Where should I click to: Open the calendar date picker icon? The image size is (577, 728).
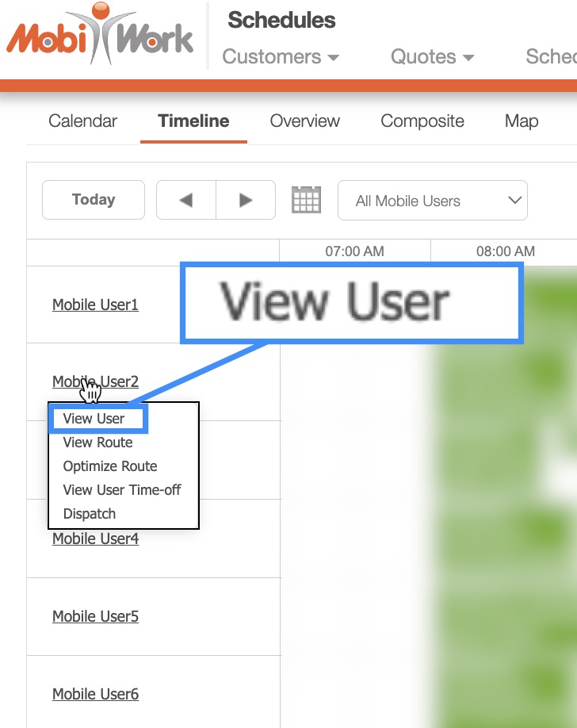[x=306, y=200]
